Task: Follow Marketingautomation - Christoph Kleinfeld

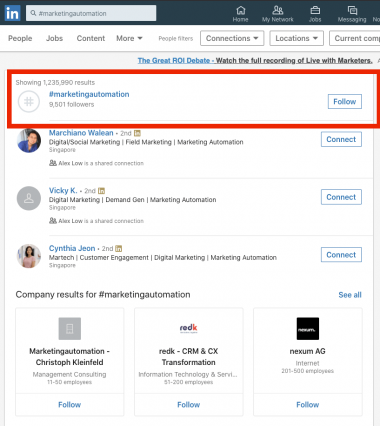Action: (70, 405)
